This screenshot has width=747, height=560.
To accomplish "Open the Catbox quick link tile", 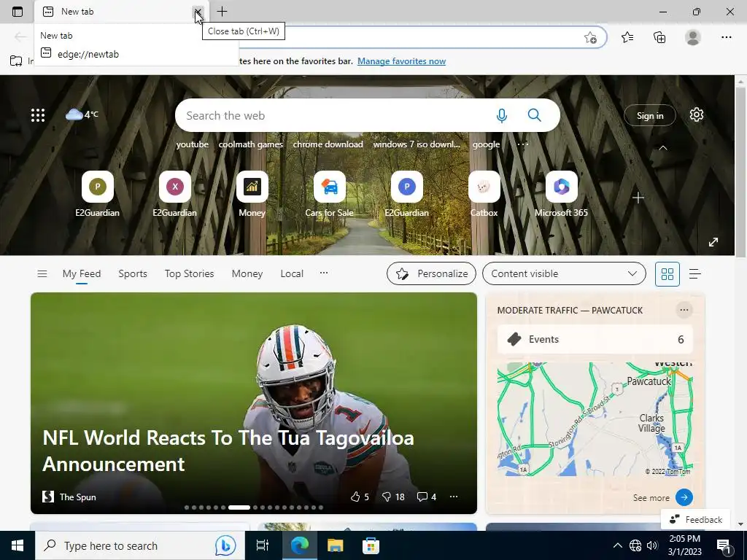I will pyautogui.click(x=484, y=194).
